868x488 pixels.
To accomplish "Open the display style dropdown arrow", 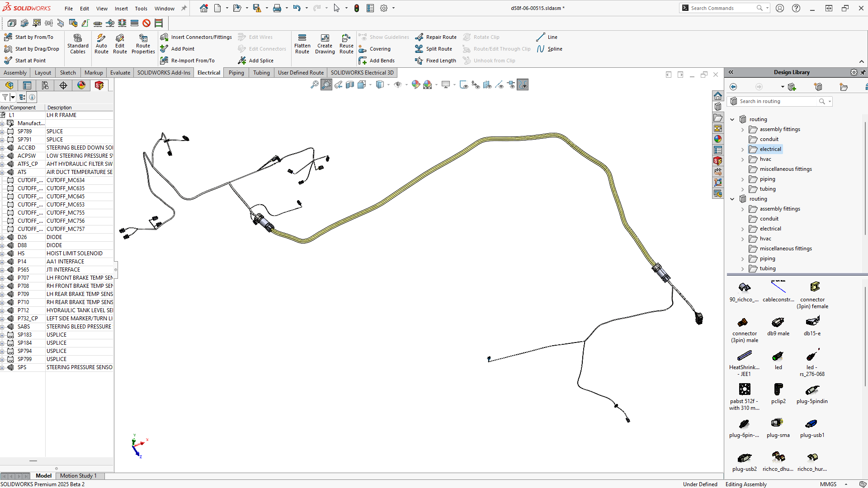I will 387,84.
